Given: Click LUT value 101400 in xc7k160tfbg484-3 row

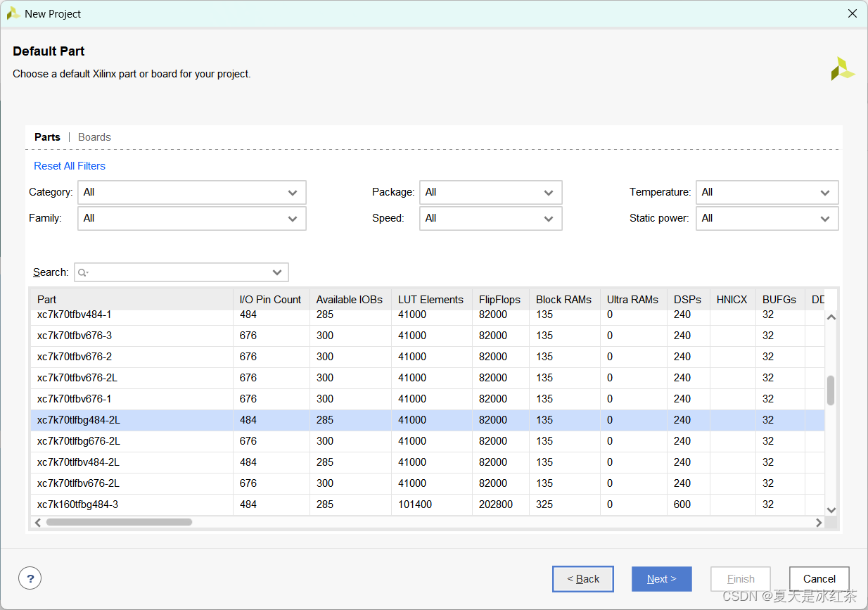Looking at the screenshot, I should [415, 504].
